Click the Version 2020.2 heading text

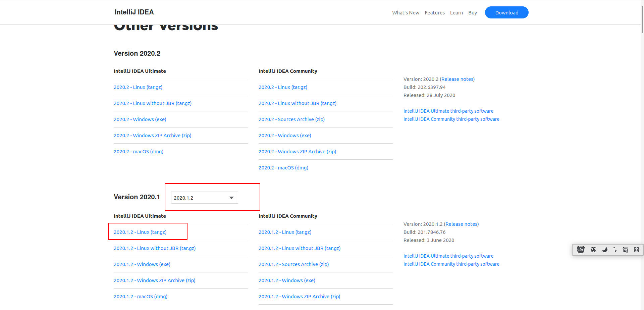tap(137, 53)
